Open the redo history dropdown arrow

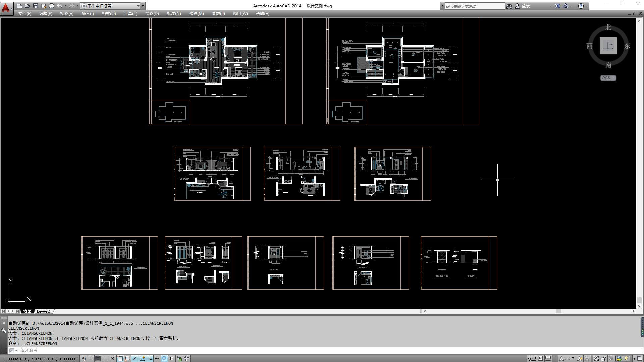coord(77,6)
